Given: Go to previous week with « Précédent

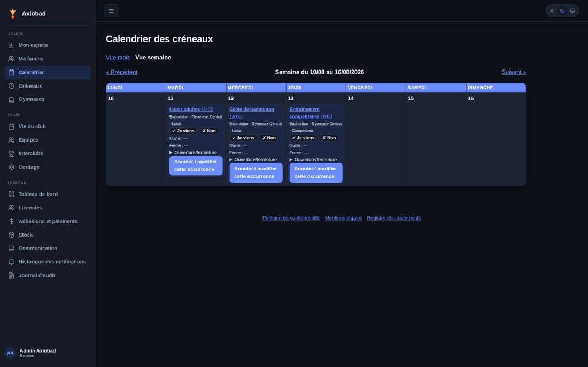Looking at the screenshot, I should (x=121, y=72).
